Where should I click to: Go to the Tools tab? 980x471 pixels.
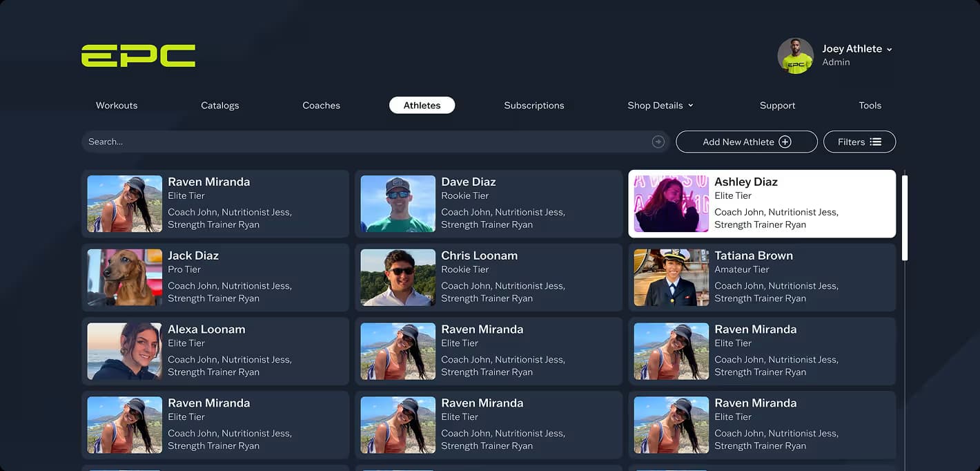(x=870, y=106)
